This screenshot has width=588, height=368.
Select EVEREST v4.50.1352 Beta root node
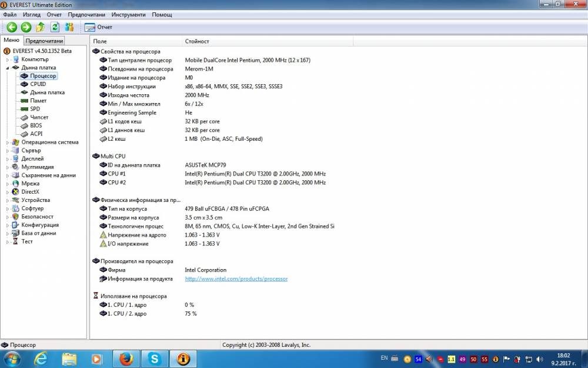42,51
